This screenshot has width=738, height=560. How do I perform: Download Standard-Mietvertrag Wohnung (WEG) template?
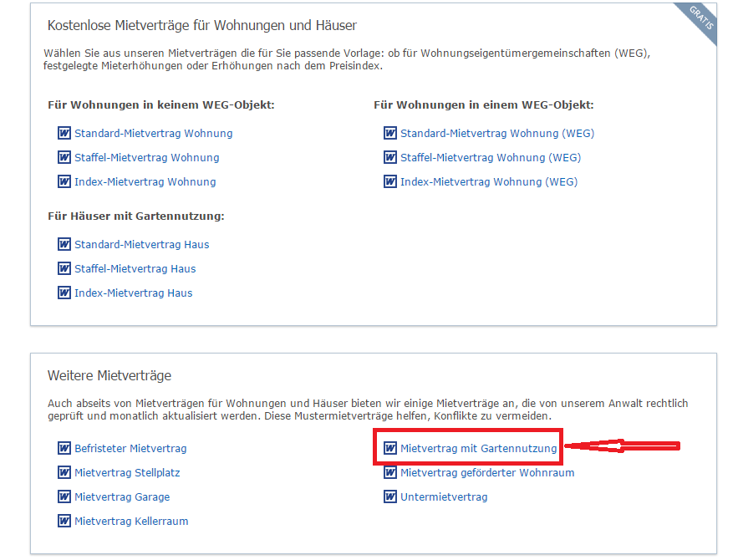[496, 134]
